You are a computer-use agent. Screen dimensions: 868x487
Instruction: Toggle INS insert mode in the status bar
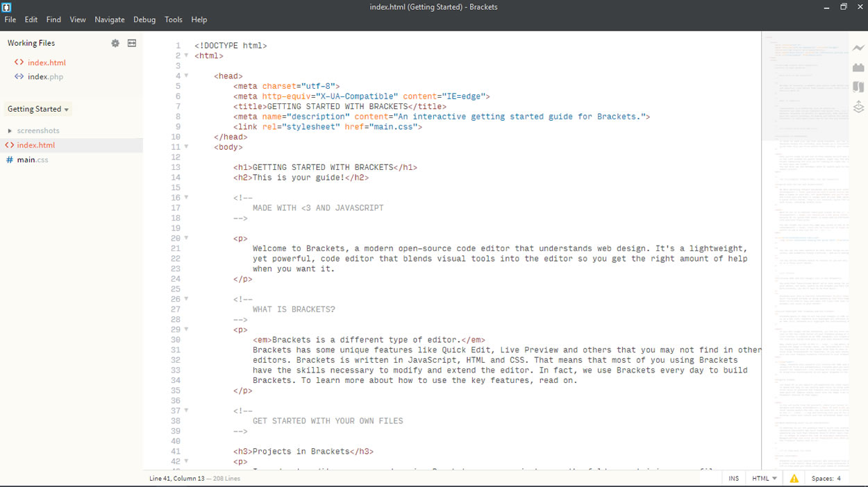click(733, 479)
